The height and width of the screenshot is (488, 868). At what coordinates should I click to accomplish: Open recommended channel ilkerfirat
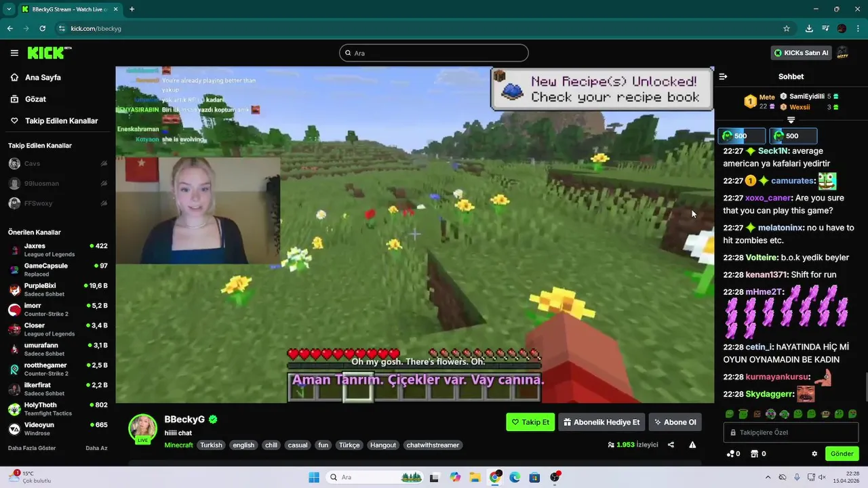click(58, 389)
